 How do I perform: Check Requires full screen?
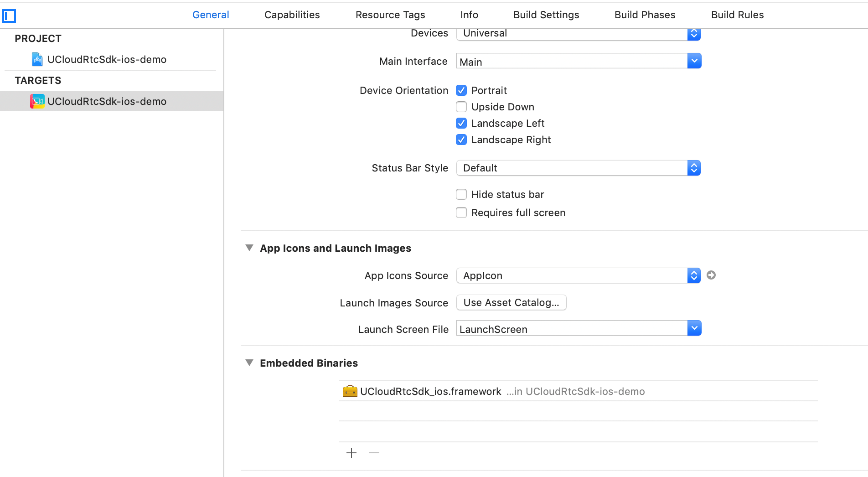click(x=461, y=213)
